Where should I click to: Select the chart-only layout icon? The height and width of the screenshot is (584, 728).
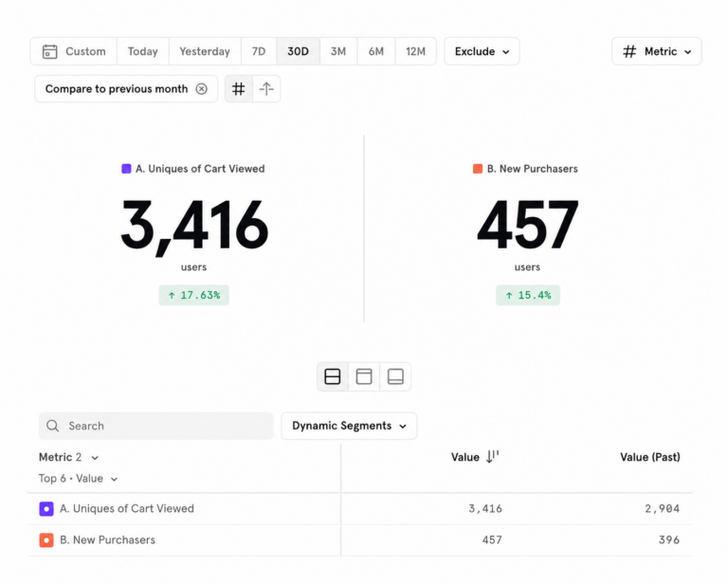[364, 376]
